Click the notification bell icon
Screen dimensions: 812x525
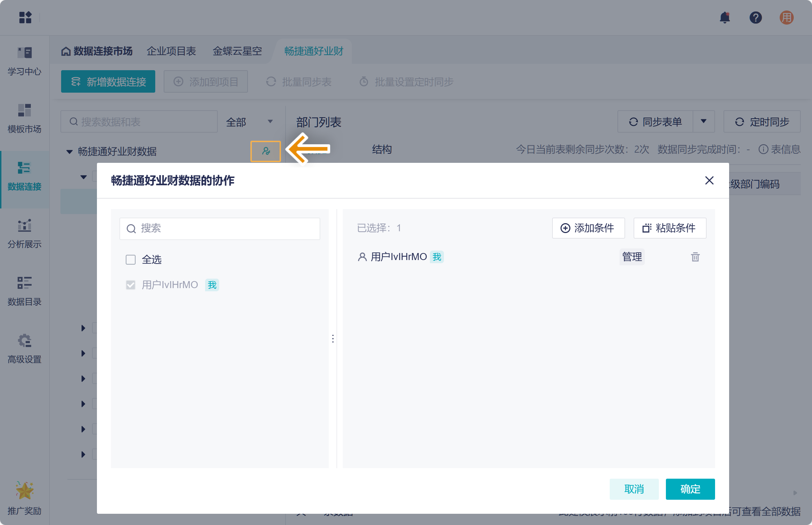pos(725,18)
